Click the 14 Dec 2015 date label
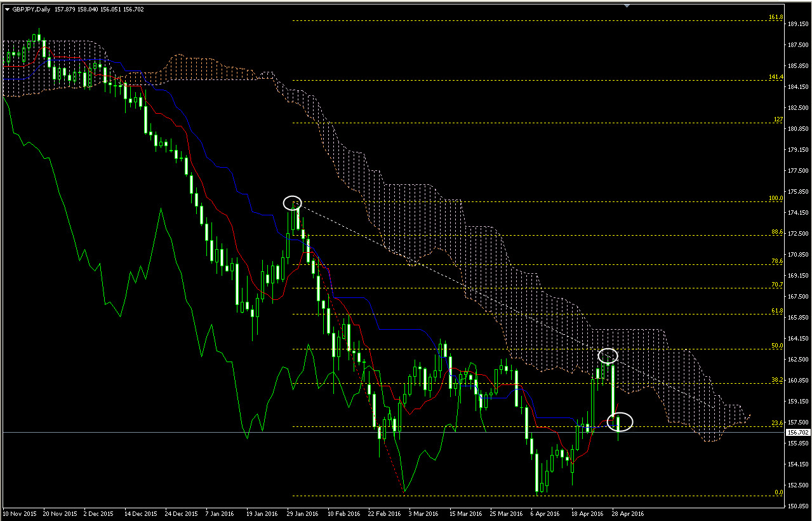The image size is (812, 521). [140, 513]
